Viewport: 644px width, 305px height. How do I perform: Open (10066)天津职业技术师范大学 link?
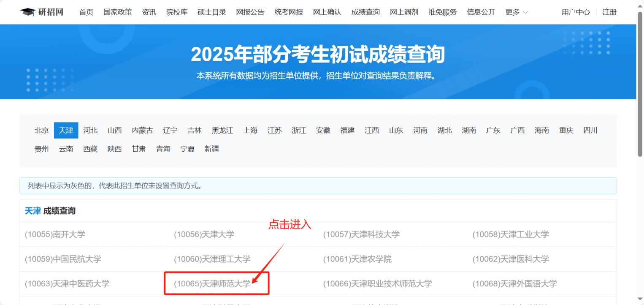tap(378, 284)
